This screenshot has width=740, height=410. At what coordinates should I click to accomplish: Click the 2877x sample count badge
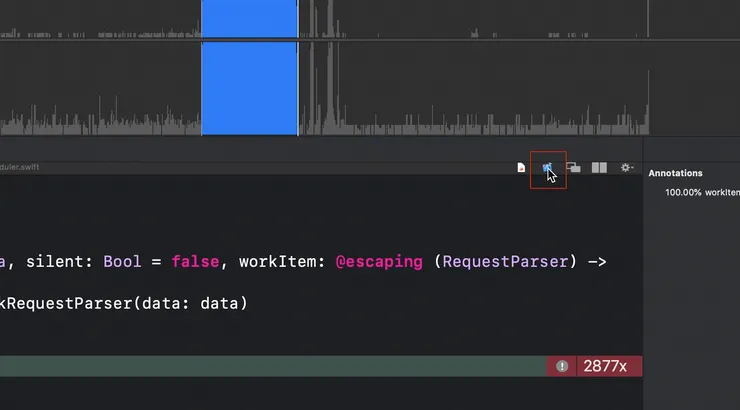(609, 366)
